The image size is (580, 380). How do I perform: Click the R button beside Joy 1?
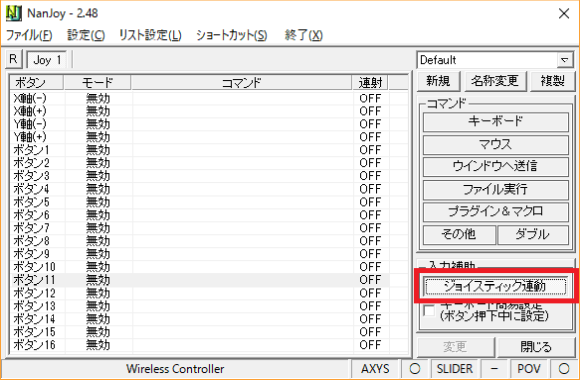pos(13,59)
